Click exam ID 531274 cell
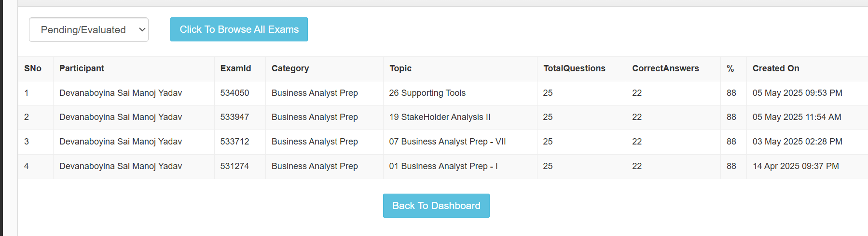This screenshot has width=868, height=236. pyautogui.click(x=235, y=166)
